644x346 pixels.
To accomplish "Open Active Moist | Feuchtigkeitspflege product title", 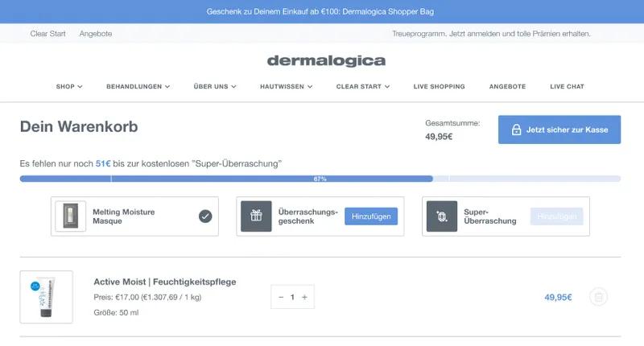I will (165, 282).
